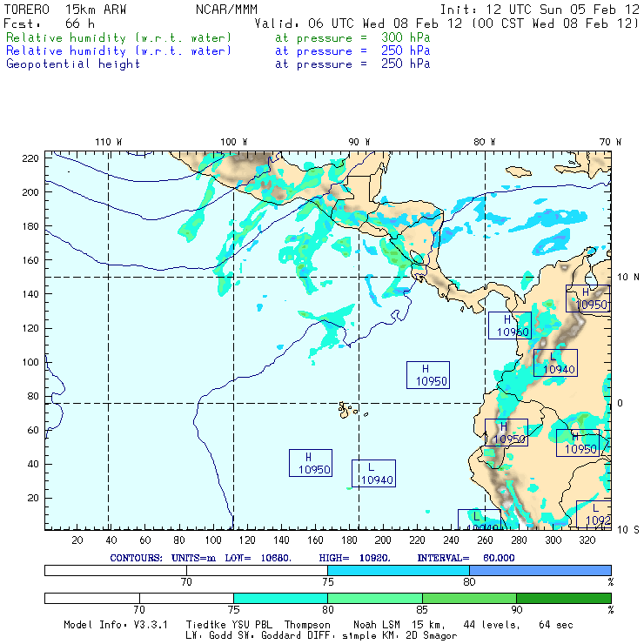Image resolution: width=644 pixels, height=644 pixels.
Task: Click the 'Fcst: 66 h' forecast hour text
Action: 50,23
